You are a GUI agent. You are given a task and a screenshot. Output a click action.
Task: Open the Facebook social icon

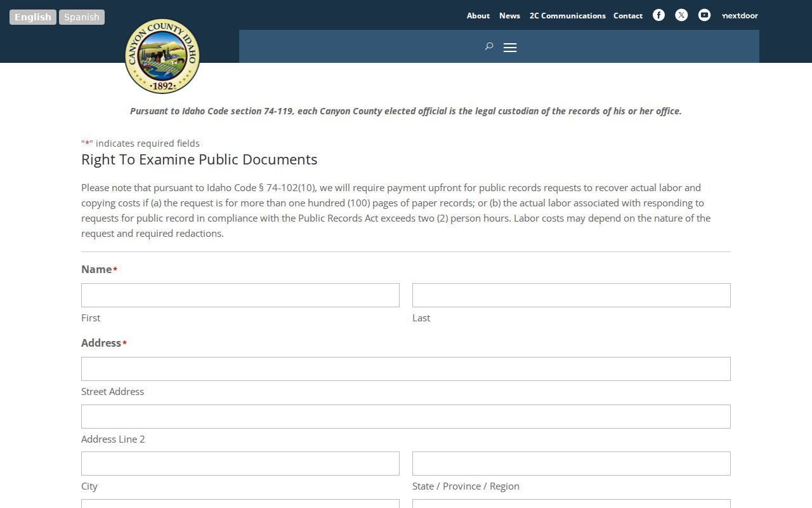click(x=658, y=15)
